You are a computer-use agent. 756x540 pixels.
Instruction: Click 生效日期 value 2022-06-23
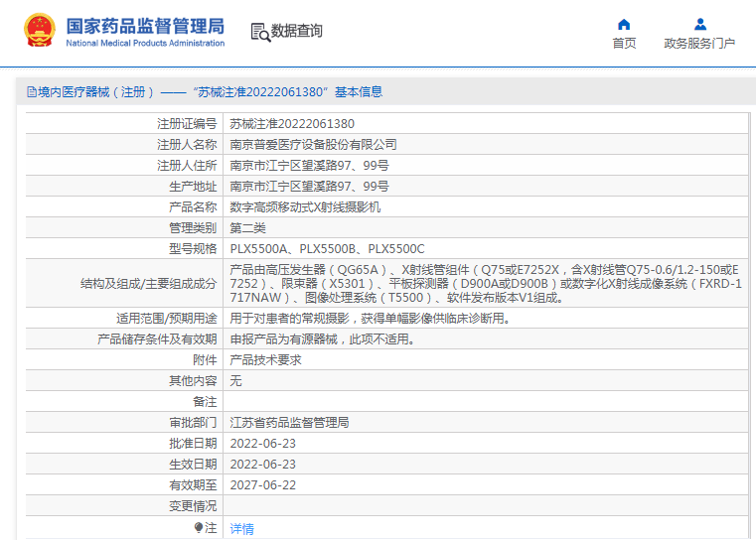[x=263, y=465]
